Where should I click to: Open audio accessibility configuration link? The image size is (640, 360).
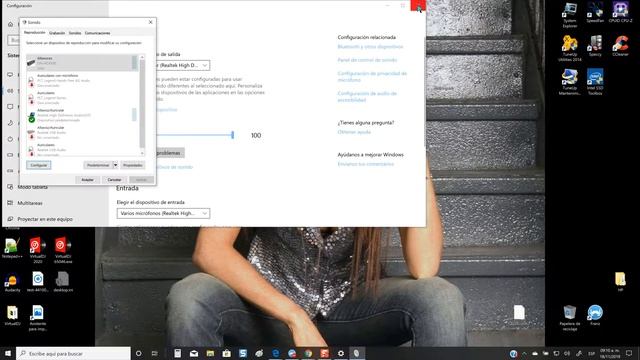367,97
